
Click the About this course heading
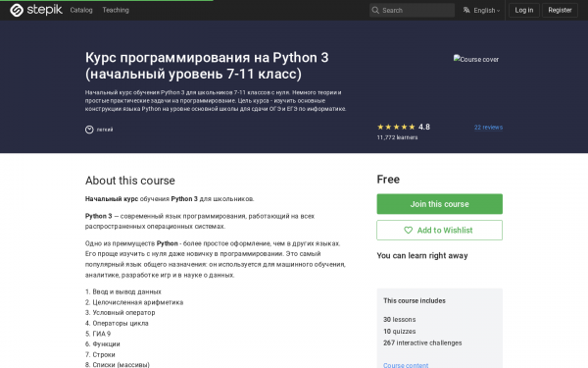[129, 181]
